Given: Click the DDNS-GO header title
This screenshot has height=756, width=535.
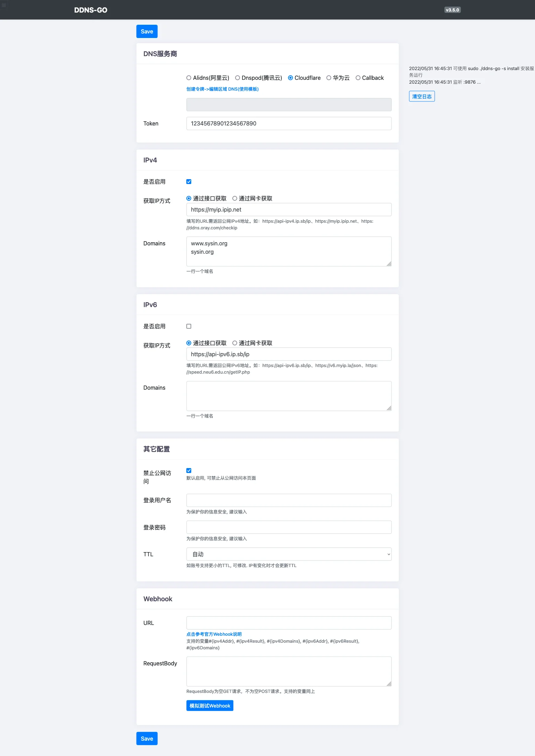Looking at the screenshot, I should click(91, 10).
